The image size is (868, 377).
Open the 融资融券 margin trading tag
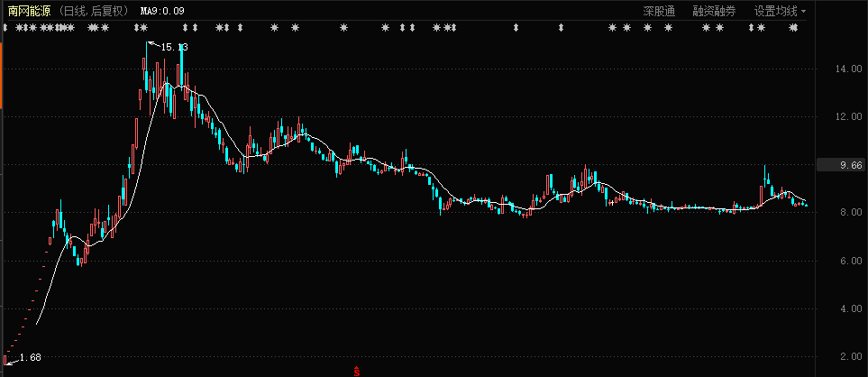pos(714,11)
